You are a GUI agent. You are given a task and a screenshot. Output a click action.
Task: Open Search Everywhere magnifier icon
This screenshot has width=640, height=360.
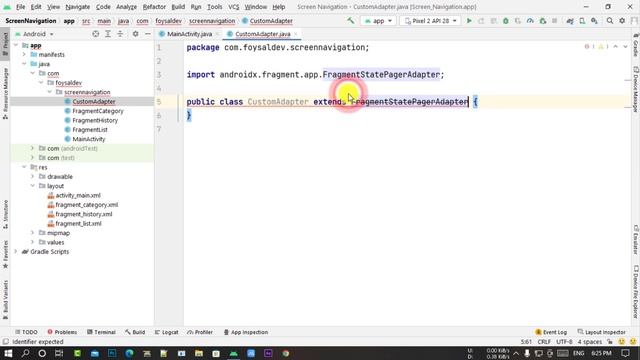pos(609,20)
